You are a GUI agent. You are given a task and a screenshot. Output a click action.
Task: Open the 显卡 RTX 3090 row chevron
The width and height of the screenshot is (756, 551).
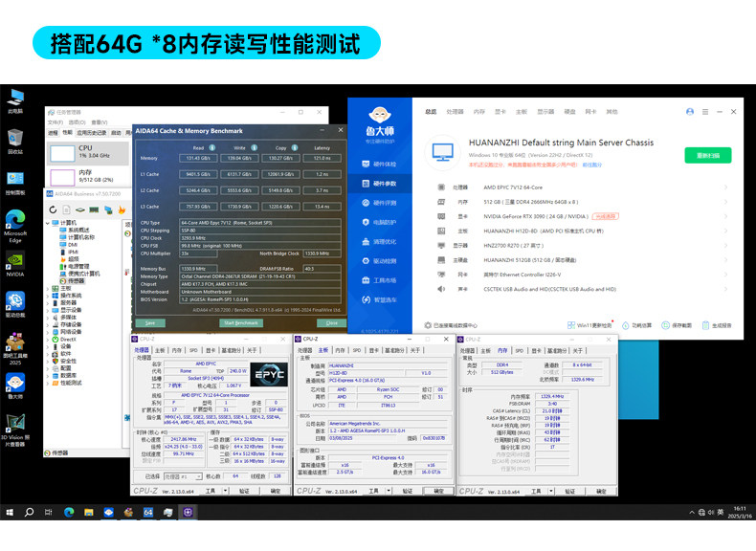(x=725, y=216)
